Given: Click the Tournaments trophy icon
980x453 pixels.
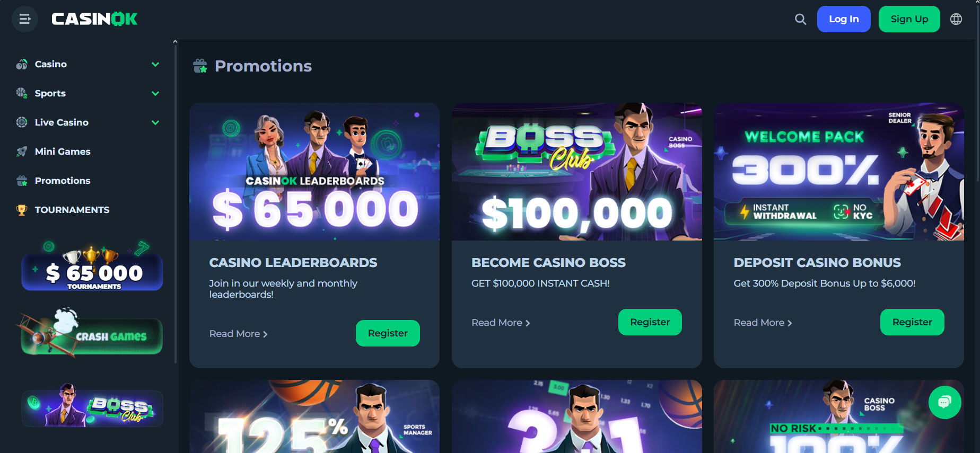Looking at the screenshot, I should pyautogui.click(x=22, y=210).
